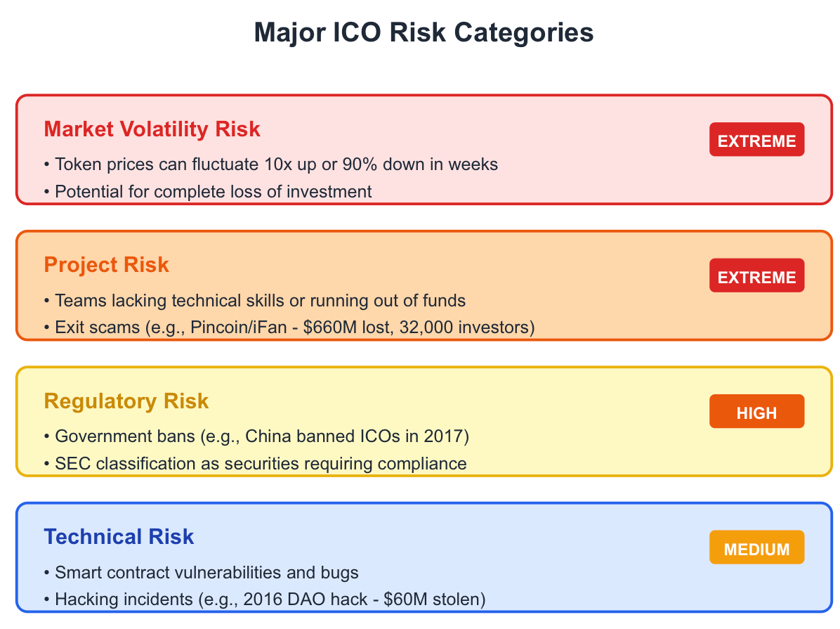Open the Project Risk heading
This screenshot has height=629, width=840.
[106, 265]
